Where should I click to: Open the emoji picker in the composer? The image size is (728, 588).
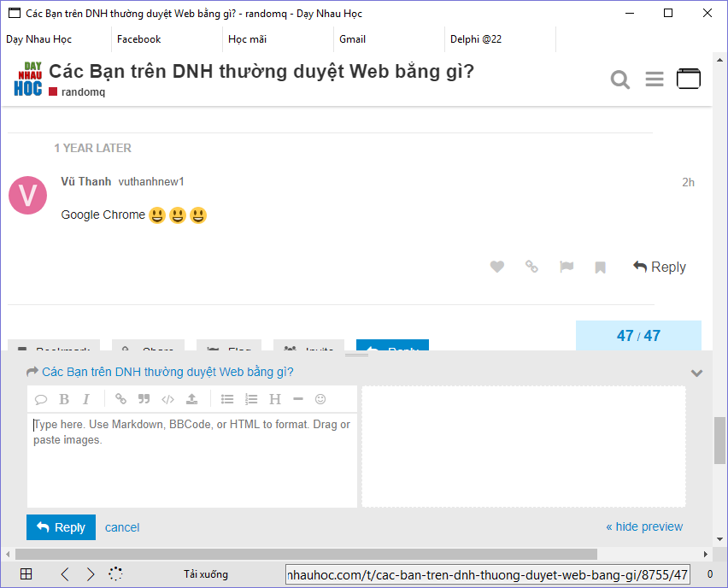[x=320, y=399]
